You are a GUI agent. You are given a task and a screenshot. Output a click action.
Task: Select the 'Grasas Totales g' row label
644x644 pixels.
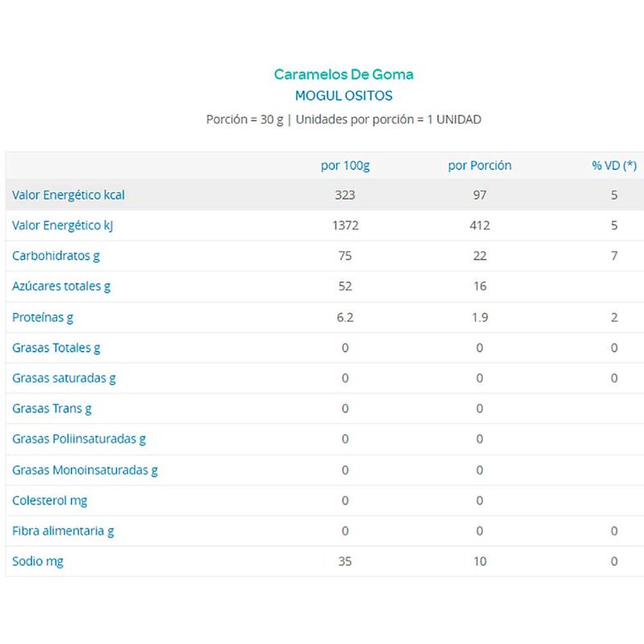[x=56, y=348]
